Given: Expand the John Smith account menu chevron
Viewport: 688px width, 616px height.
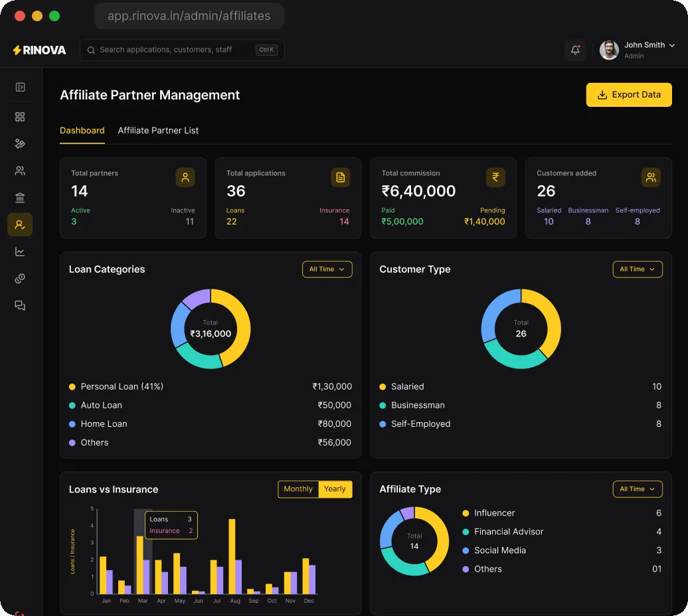Looking at the screenshot, I should [672, 45].
